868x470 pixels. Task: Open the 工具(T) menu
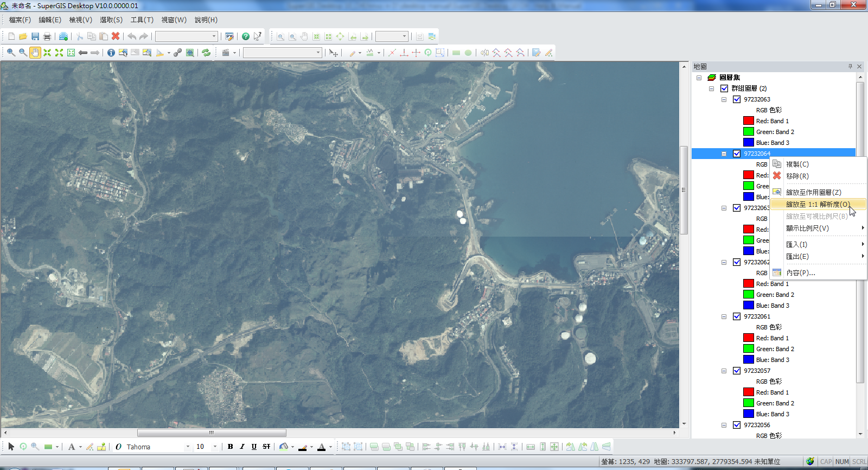click(142, 20)
